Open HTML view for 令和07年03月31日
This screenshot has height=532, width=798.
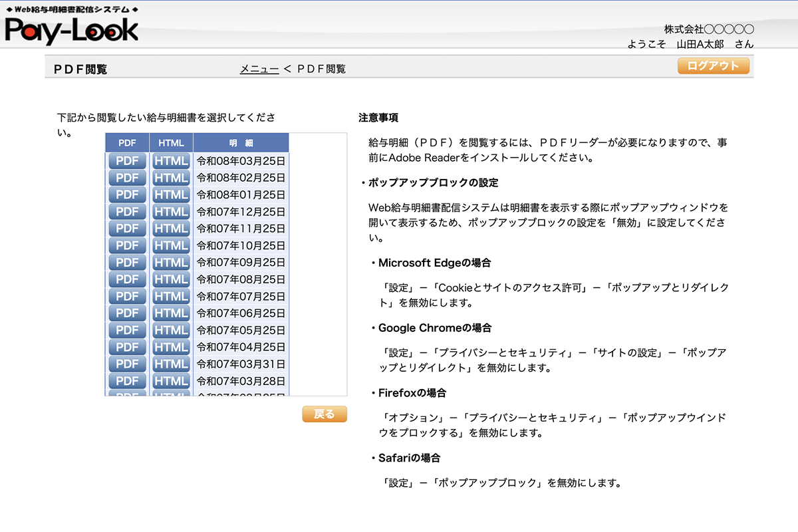(171, 364)
